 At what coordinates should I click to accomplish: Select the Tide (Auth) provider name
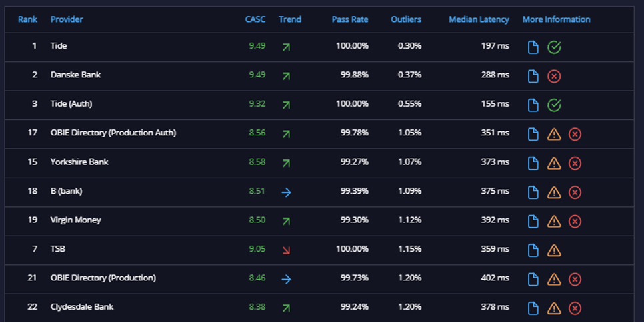click(71, 103)
